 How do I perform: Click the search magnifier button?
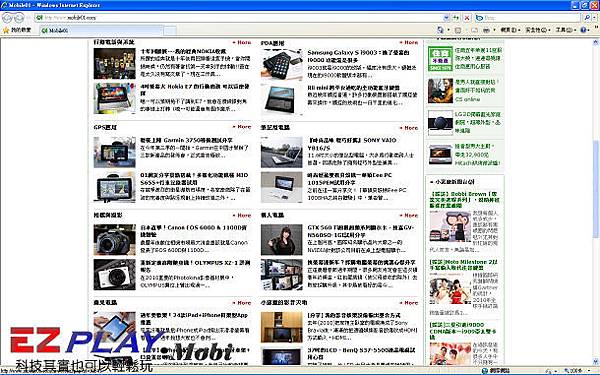(x=586, y=18)
